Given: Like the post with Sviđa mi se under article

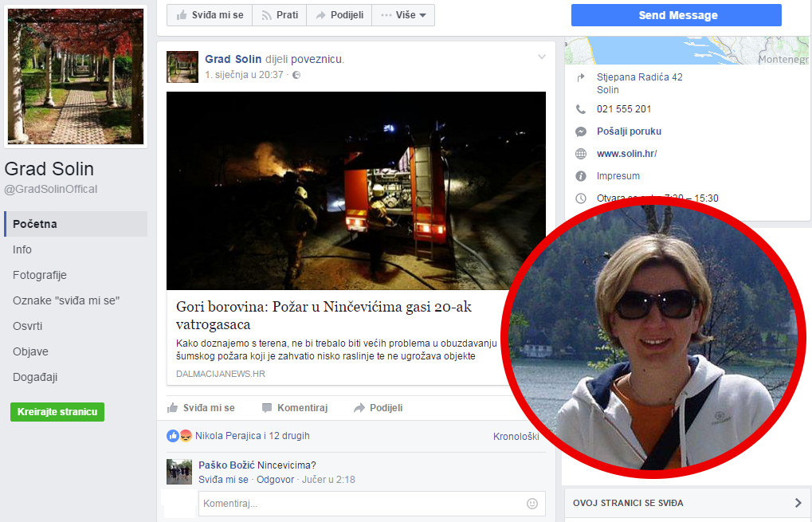Looking at the screenshot, I should point(201,408).
